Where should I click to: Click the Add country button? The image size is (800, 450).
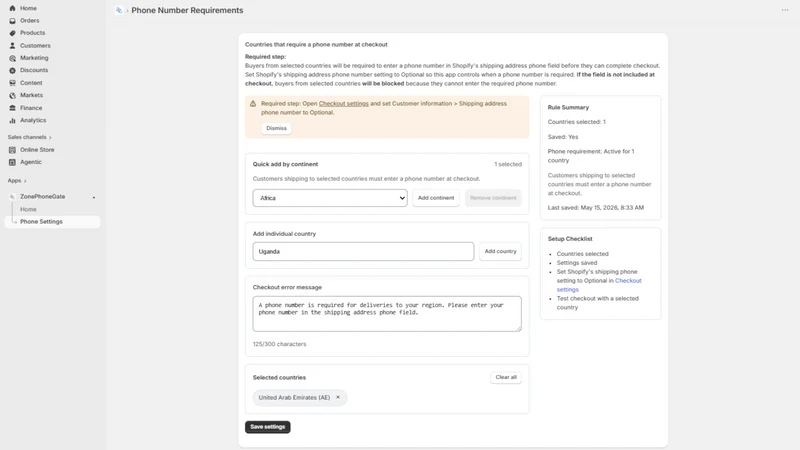pos(501,252)
